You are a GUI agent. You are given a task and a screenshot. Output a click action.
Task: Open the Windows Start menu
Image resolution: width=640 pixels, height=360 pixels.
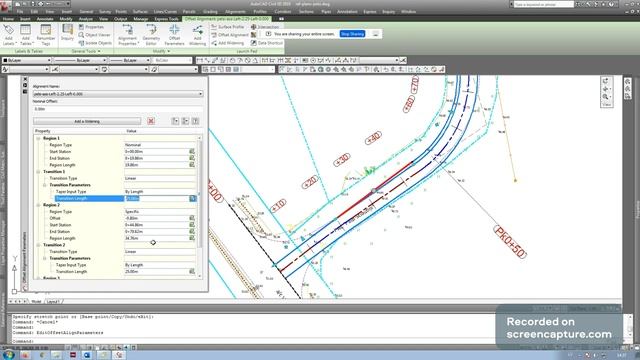coord(8,355)
